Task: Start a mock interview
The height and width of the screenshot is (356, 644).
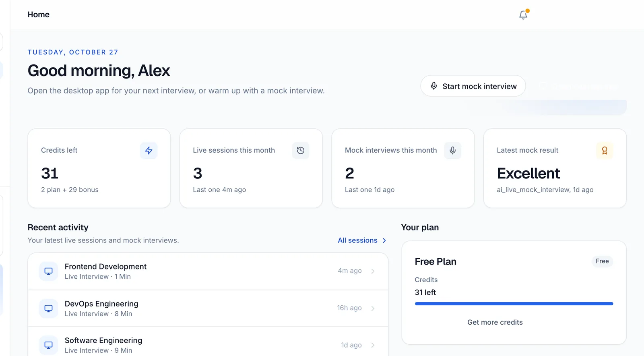Action: (473, 86)
